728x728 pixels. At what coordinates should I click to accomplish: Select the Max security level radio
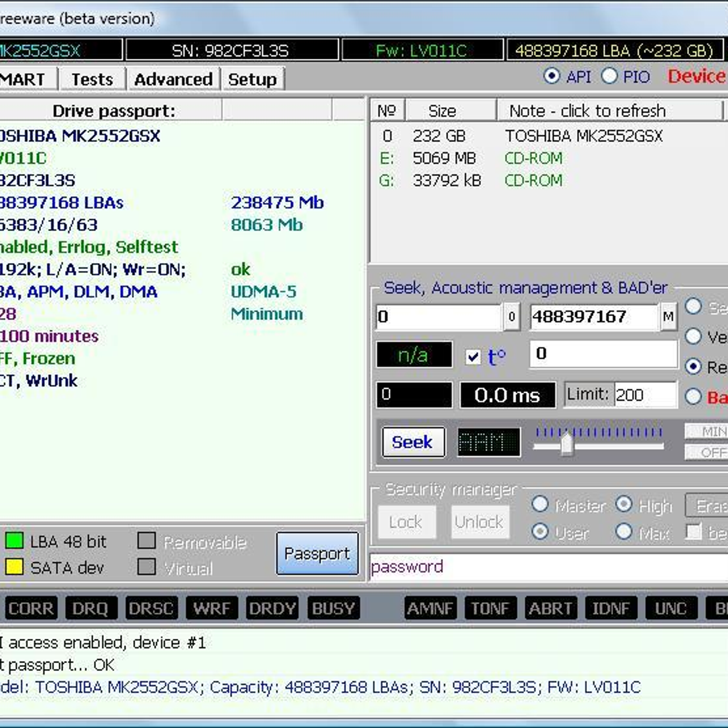(624, 531)
